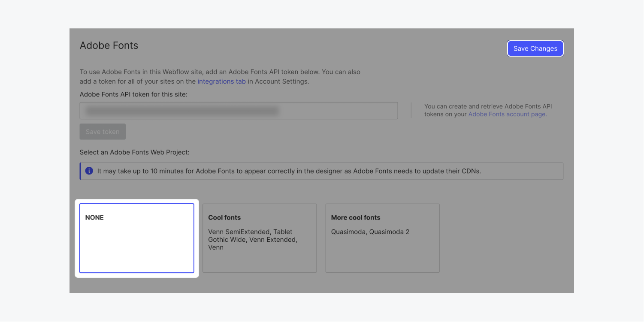Screen dimensions: 644x322
Task: Focus the Adobe Fonts API token field
Action: [239, 111]
